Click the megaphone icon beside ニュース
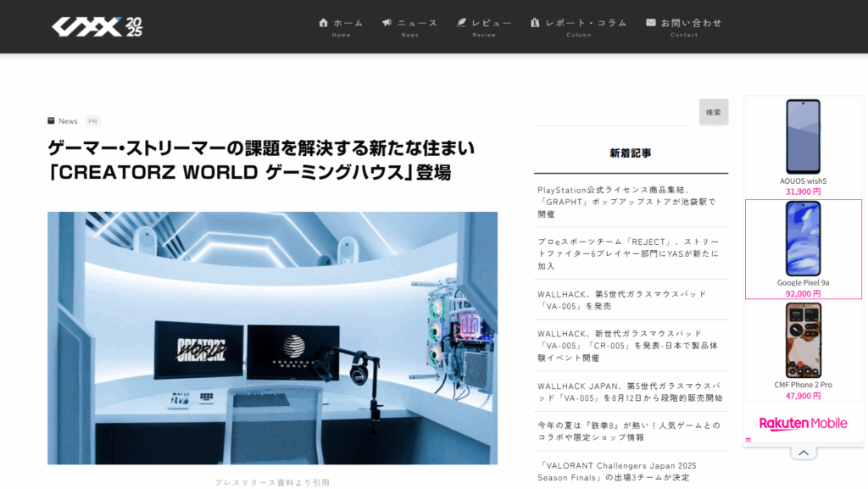The height and width of the screenshot is (489, 868). point(387,23)
